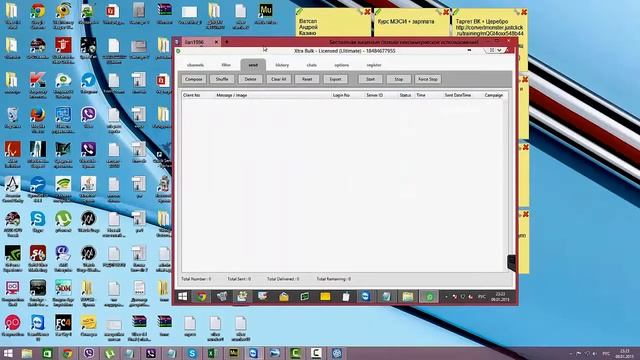The height and width of the screenshot is (360, 640).
Task: Open the Telegram desktop shortcut
Action: 88,84
